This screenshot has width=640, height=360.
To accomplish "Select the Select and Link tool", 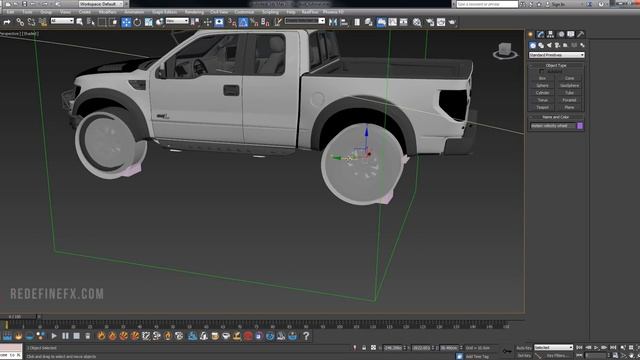I will (20, 22).
